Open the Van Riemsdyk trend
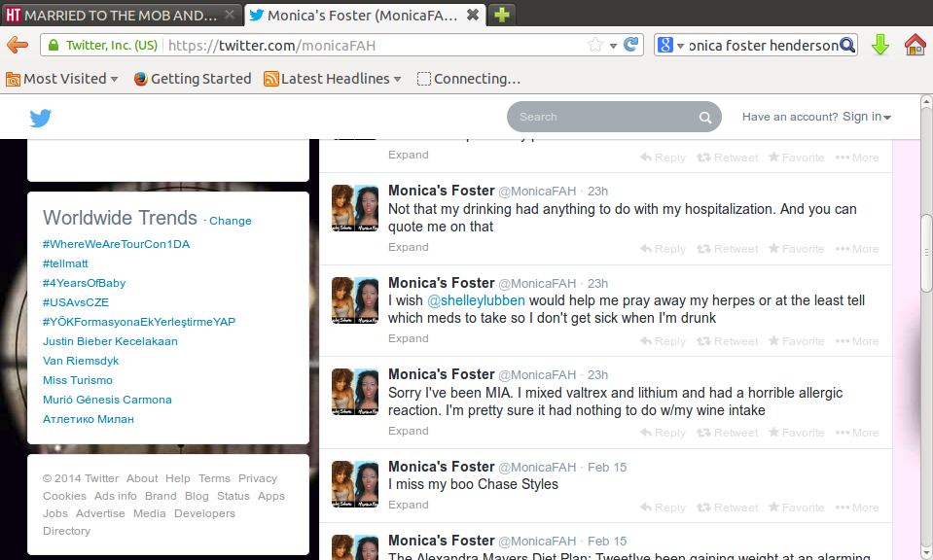The height and width of the screenshot is (560, 933). 81,361
